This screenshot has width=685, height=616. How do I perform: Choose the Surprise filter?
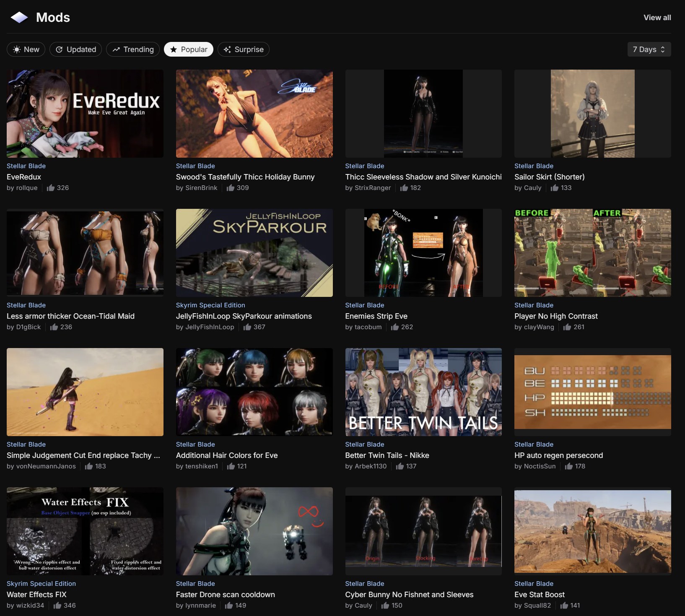tap(244, 49)
